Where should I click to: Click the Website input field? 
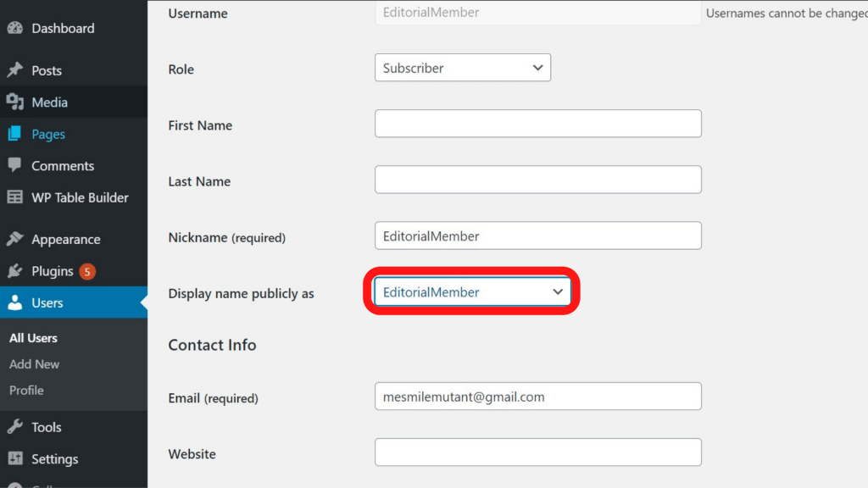pos(537,452)
